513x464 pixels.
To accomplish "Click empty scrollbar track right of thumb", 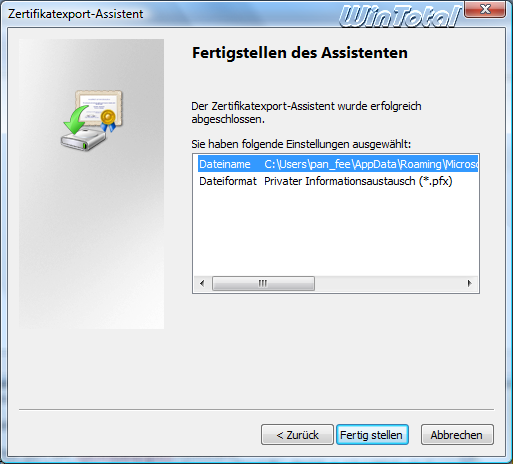I will 388,284.
